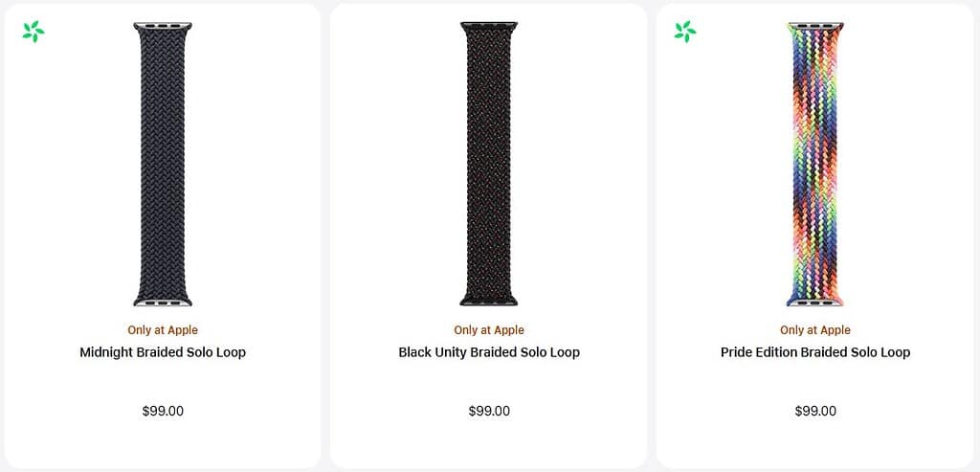Screen dimensions: 980x472
Task: Click the top connector of the Pride Edition band
Action: click(815, 27)
